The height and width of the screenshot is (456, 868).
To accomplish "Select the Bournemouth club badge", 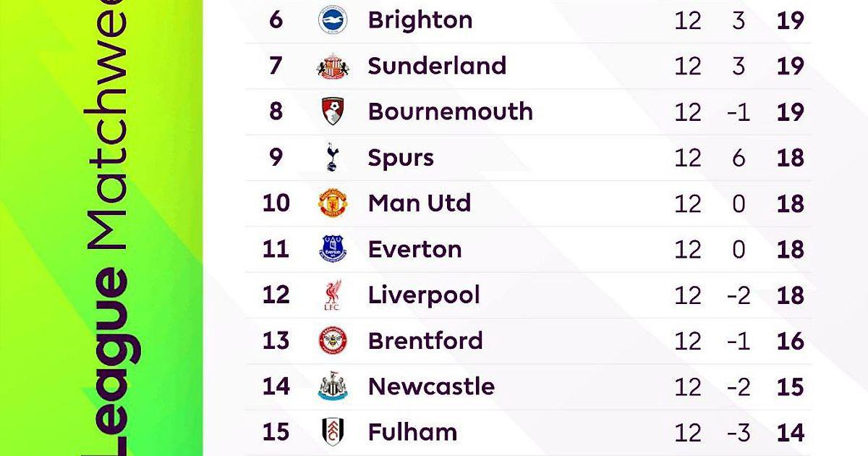I will (333, 112).
